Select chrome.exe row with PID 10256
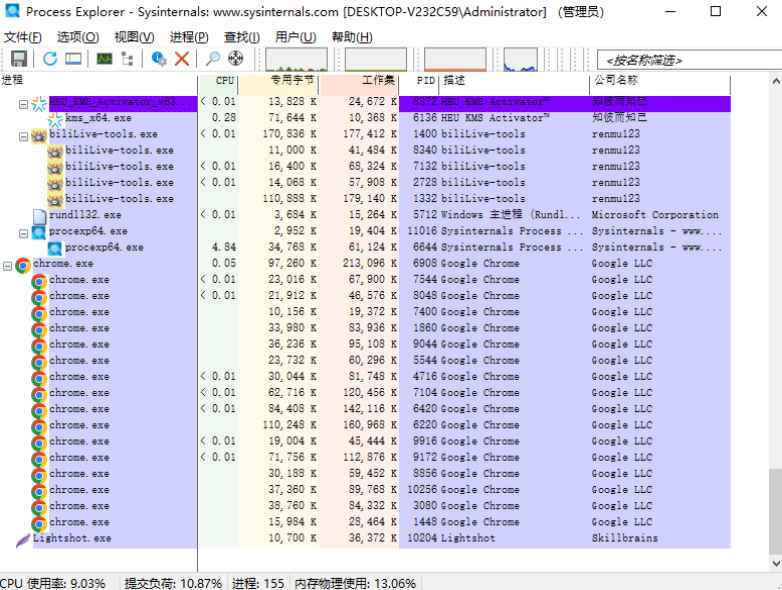 pos(365,490)
